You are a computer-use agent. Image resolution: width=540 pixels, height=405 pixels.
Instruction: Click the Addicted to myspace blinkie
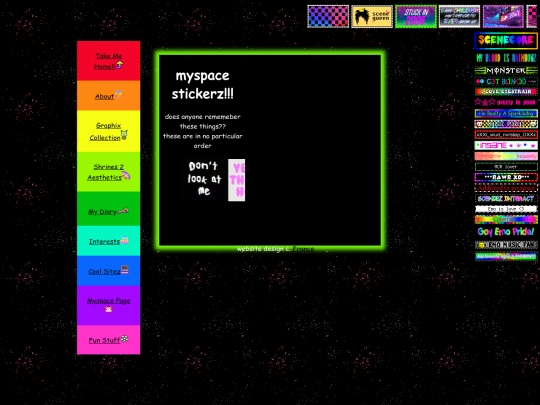[506, 188]
